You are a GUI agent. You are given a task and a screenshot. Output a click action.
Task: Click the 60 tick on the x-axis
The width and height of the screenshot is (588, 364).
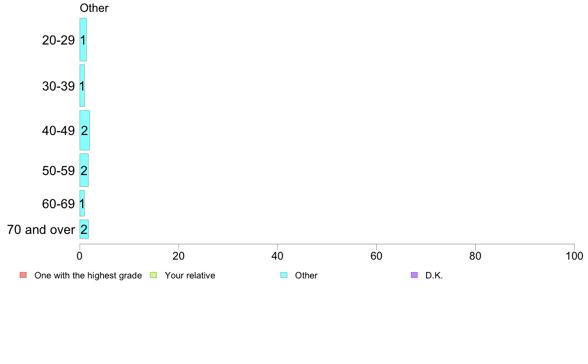click(377, 256)
